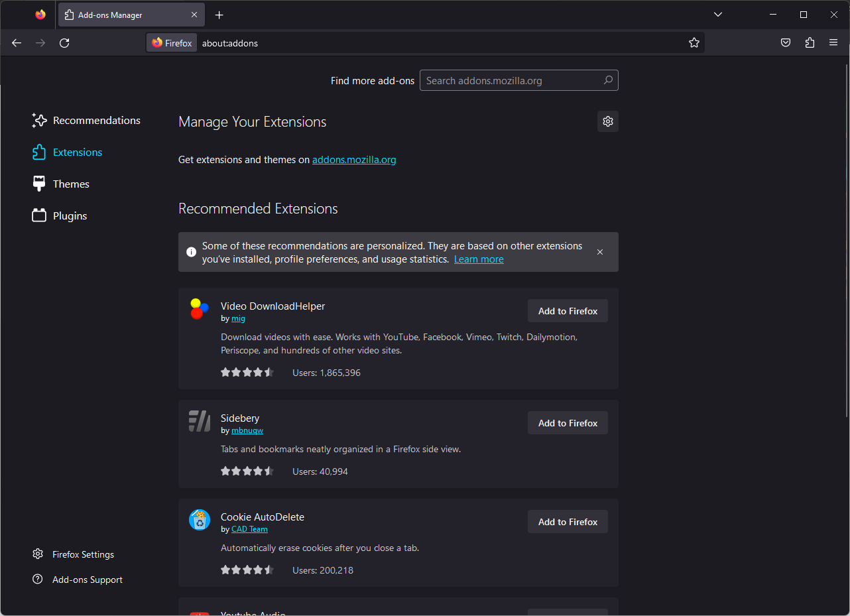
Task: Follow the addons.mozilla.org link
Action: point(354,160)
